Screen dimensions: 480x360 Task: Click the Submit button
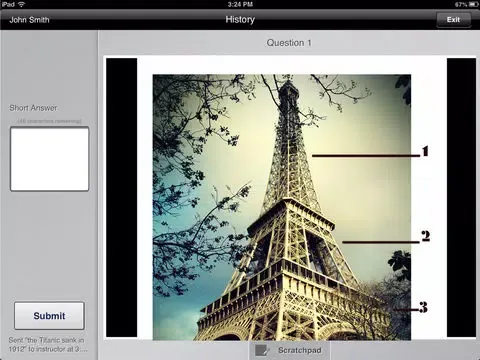pyautogui.click(x=49, y=316)
